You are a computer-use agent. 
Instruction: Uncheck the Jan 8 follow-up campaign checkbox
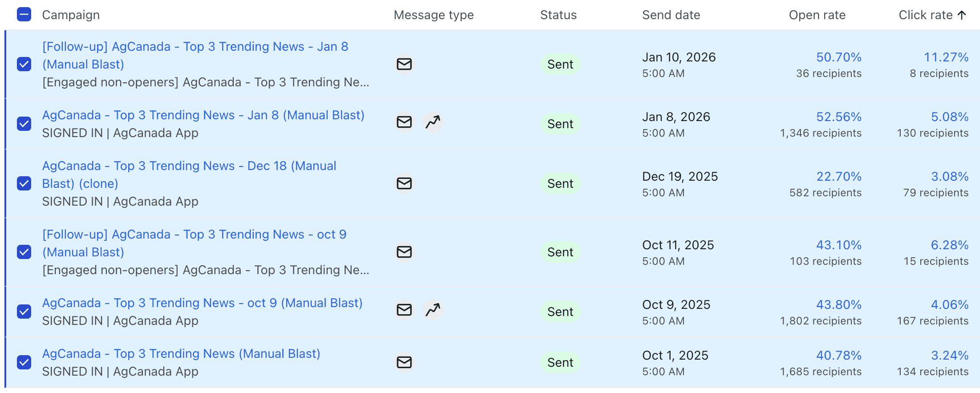24,64
